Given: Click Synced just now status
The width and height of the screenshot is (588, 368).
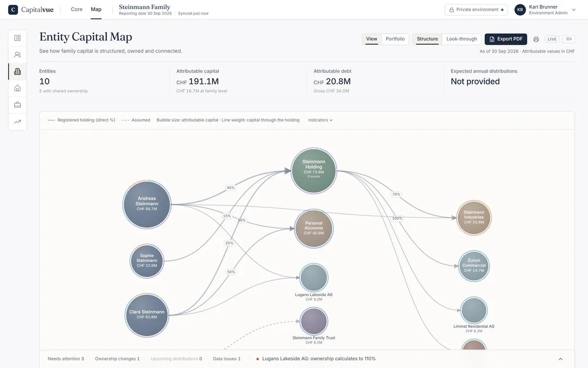Looking at the screenshot, I should coord(193,13).
